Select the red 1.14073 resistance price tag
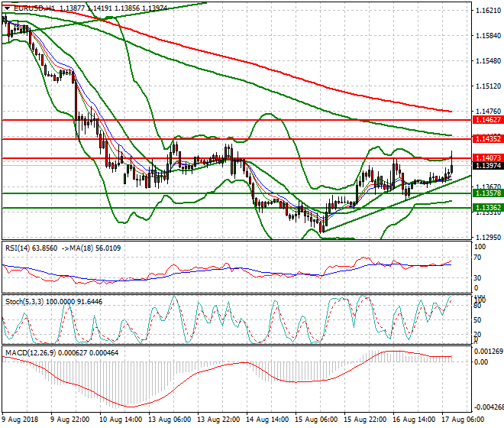 tap(488, 157)
